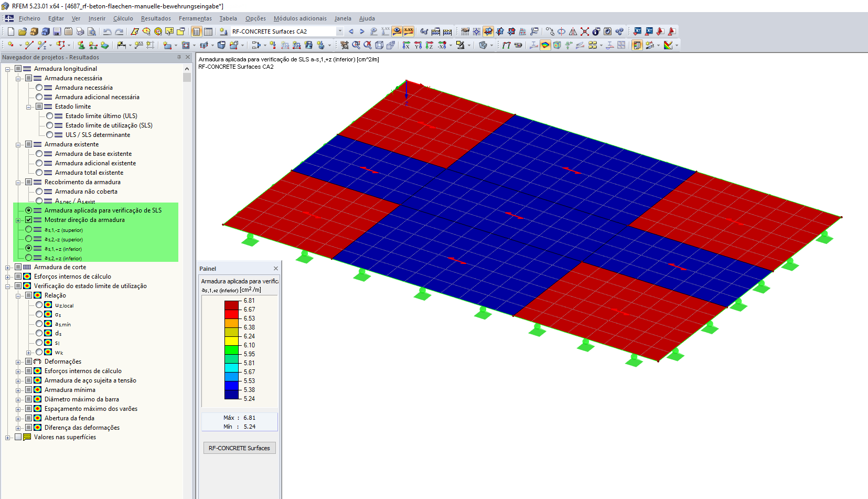Go to previous load case arrow
Image resolution: width=868 pixels, height=499 pixels.
[351, 31]
